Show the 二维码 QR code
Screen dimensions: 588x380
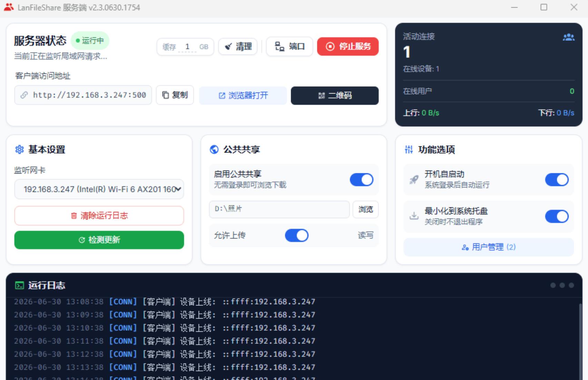pyautogui.click(x=335, y=96)
